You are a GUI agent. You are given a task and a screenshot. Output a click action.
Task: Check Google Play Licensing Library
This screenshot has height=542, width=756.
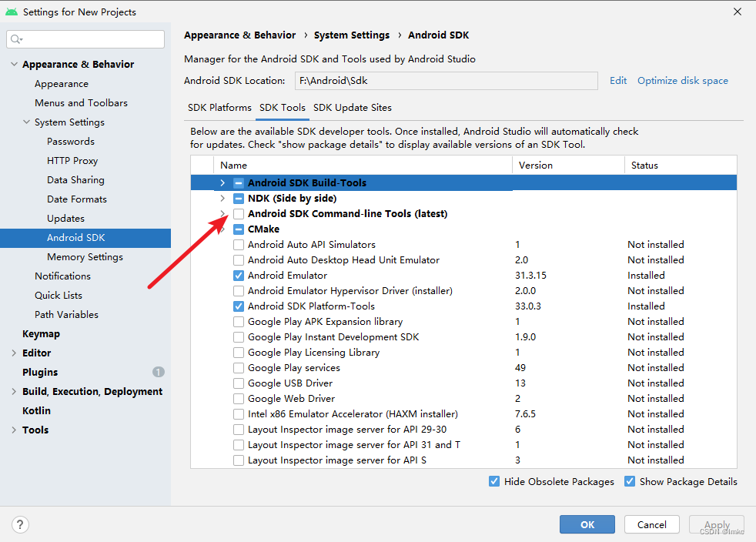pyautogui.click(x=238, y=353)
